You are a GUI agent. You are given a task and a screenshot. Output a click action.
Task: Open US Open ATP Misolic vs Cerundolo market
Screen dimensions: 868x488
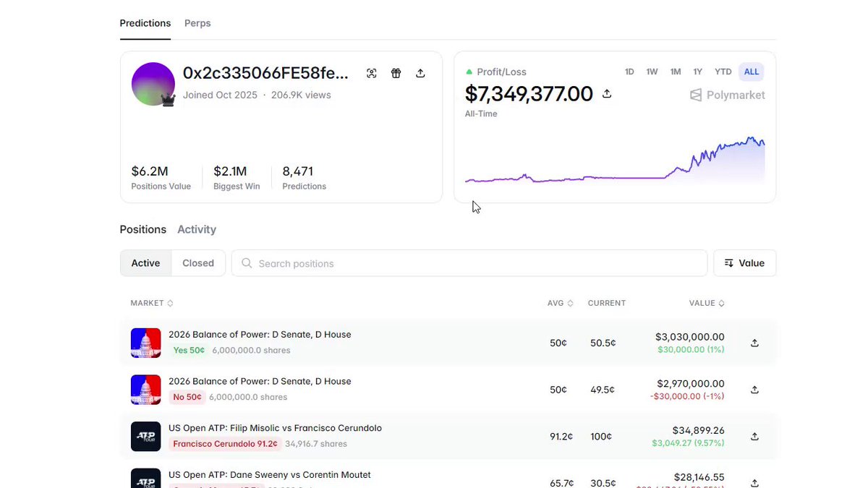pyautogui.click(x=275, y=428)
